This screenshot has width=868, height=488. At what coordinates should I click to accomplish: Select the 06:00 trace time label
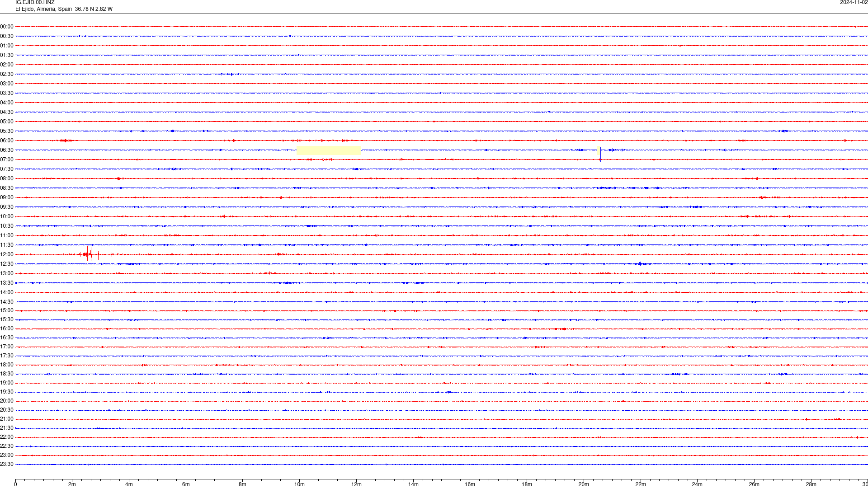7,141
